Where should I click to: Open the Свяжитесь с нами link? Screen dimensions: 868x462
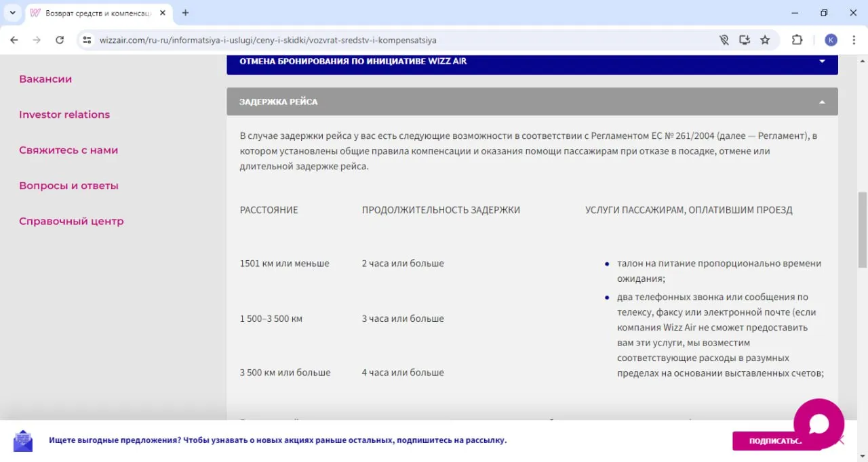click(x=68, y=150)
